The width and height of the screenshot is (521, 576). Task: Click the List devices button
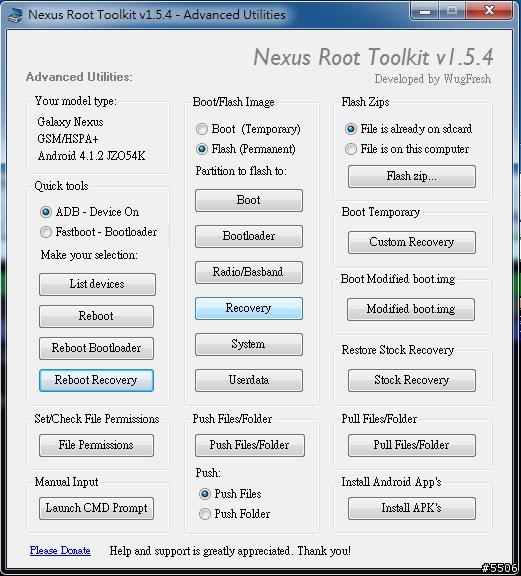point(97,284)
